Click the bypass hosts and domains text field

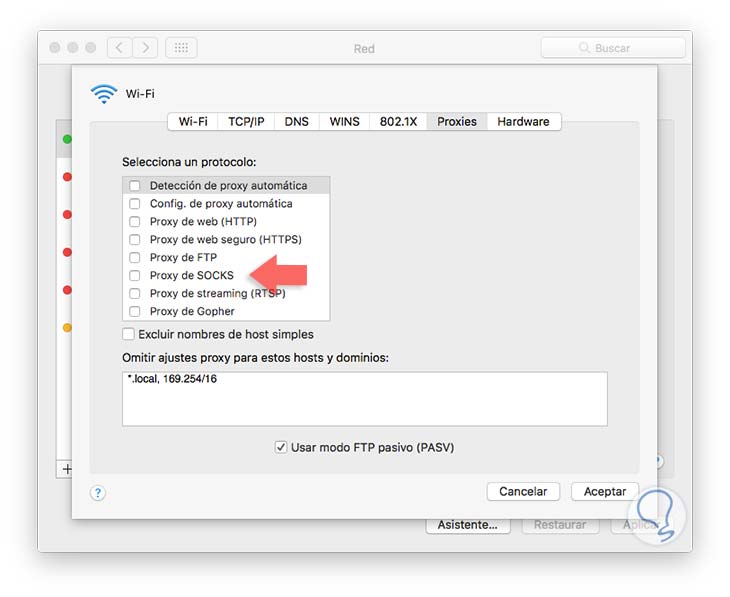[365, 399]
